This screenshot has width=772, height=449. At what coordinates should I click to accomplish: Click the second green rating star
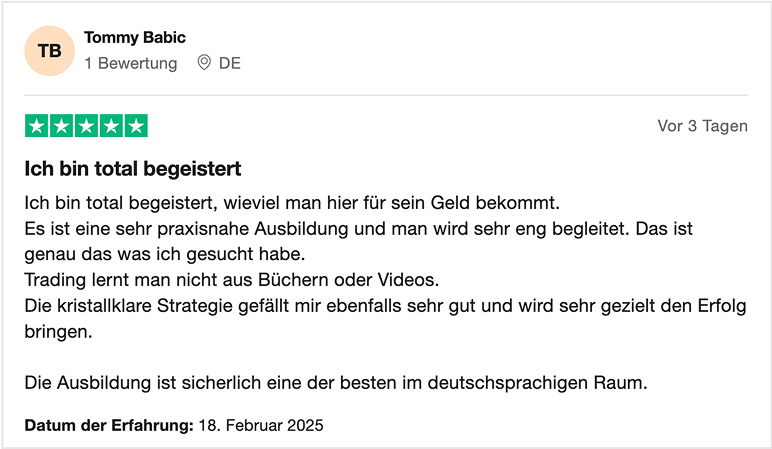tap(61, 126)
